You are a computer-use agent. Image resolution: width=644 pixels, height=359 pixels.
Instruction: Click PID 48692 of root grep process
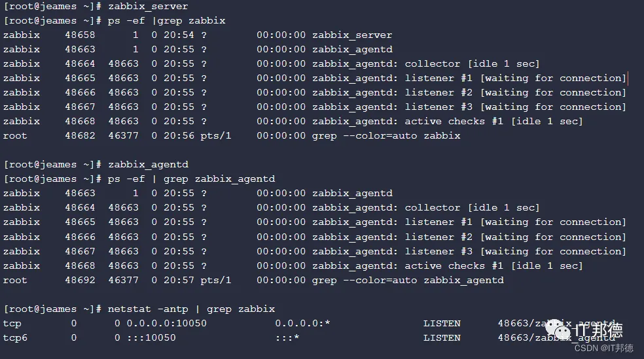80,281
